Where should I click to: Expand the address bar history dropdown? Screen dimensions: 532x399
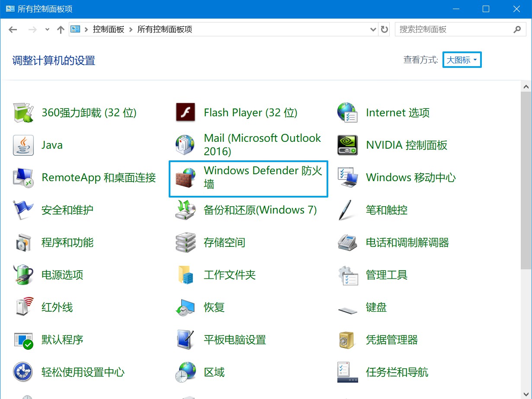374,29
